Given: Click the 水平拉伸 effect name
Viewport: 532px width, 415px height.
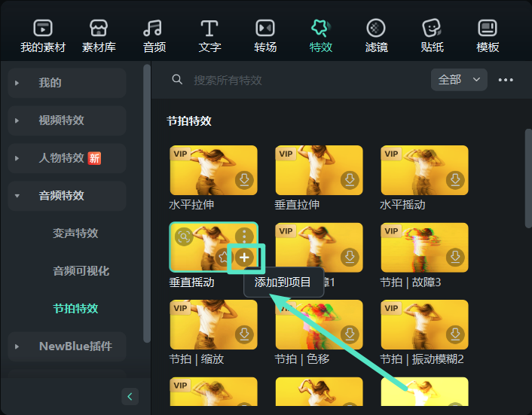Looking at the screenshot, I should [x=191, y=205].
